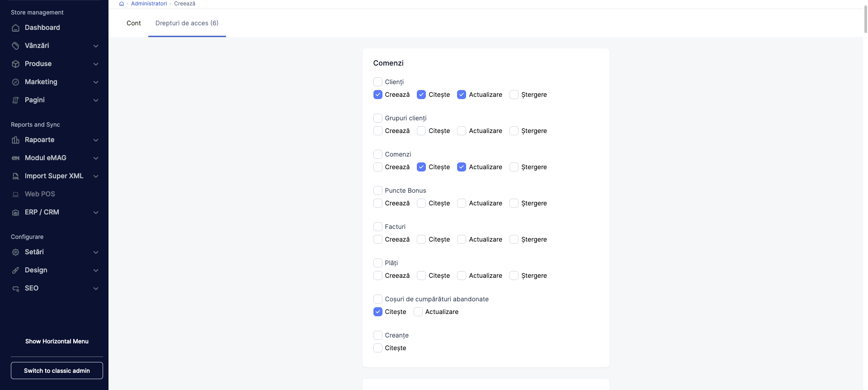Click the Dashboard home icon in sidebar
Image resolution: width=868 pixels, height=390 pixels.
(x=15, y=28)
